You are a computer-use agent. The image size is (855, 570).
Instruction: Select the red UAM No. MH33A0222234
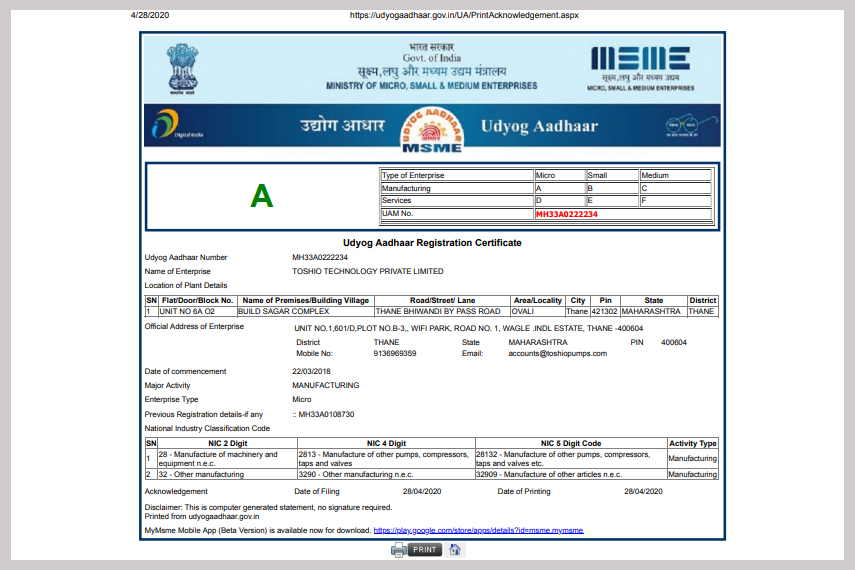click(567, 214)
